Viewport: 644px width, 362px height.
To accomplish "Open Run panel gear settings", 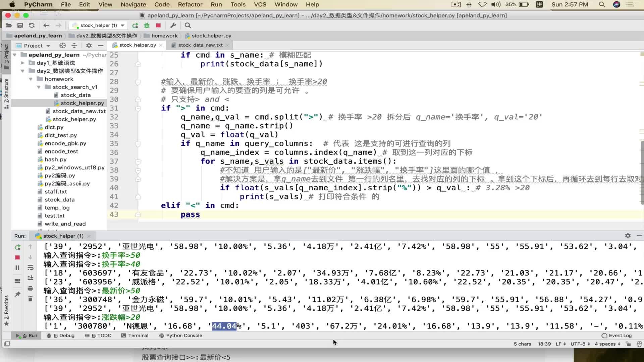I will coord(628,236).
